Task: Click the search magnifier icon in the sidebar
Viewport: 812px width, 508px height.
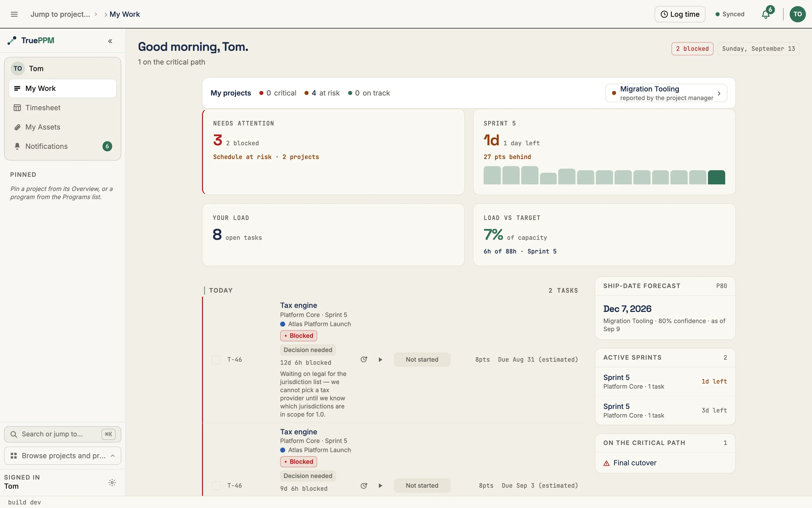Action: click(x=14, y=434)
